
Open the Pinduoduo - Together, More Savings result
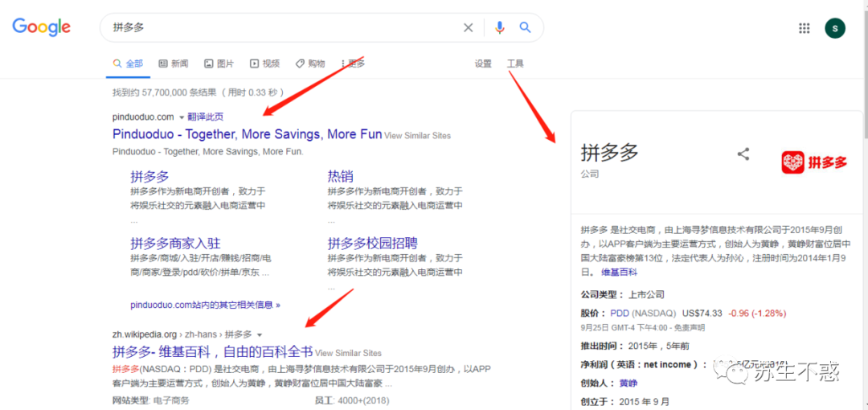pos(247,134)
